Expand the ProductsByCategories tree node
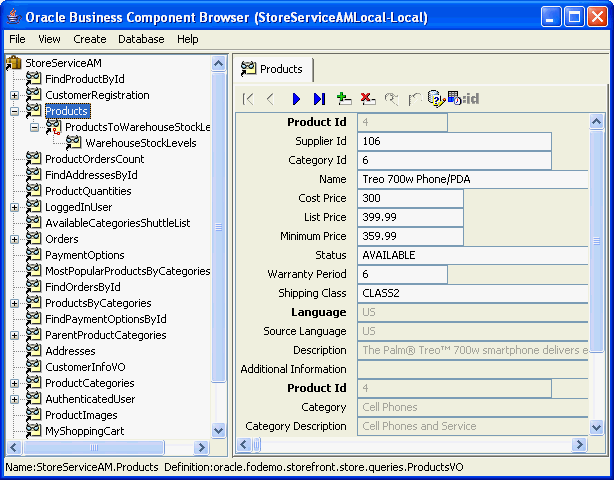 pyautogui.click(x=14, y=303)
